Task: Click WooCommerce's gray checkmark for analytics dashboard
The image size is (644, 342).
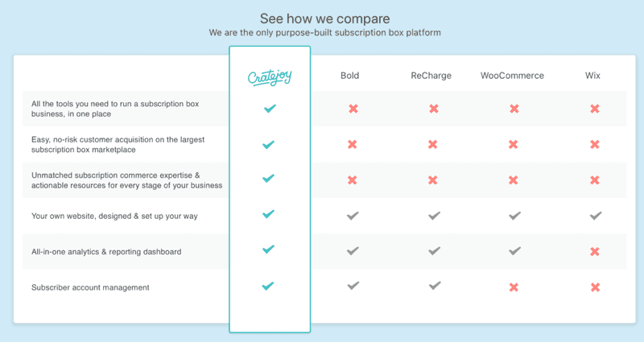Action: pos(514,251)
